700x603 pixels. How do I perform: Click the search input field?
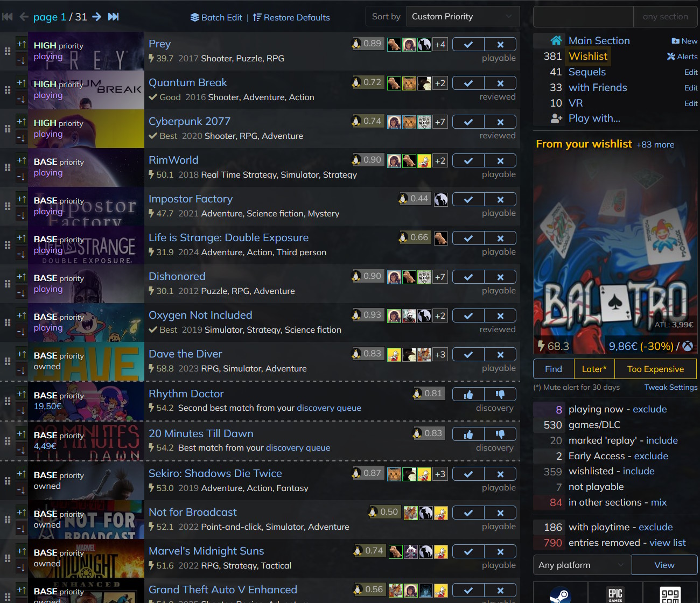583,17
